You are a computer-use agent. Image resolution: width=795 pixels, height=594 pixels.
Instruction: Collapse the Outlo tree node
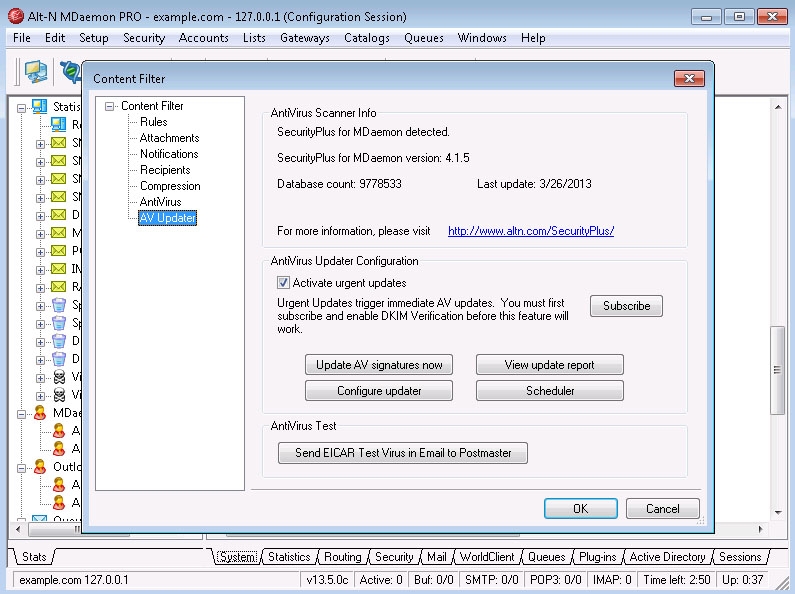pyautogui.click(x=21, y=468)
